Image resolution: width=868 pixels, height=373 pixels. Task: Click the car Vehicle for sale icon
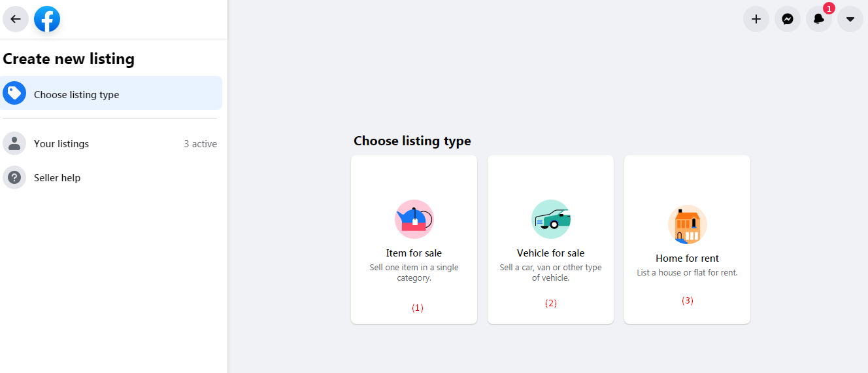551,219
